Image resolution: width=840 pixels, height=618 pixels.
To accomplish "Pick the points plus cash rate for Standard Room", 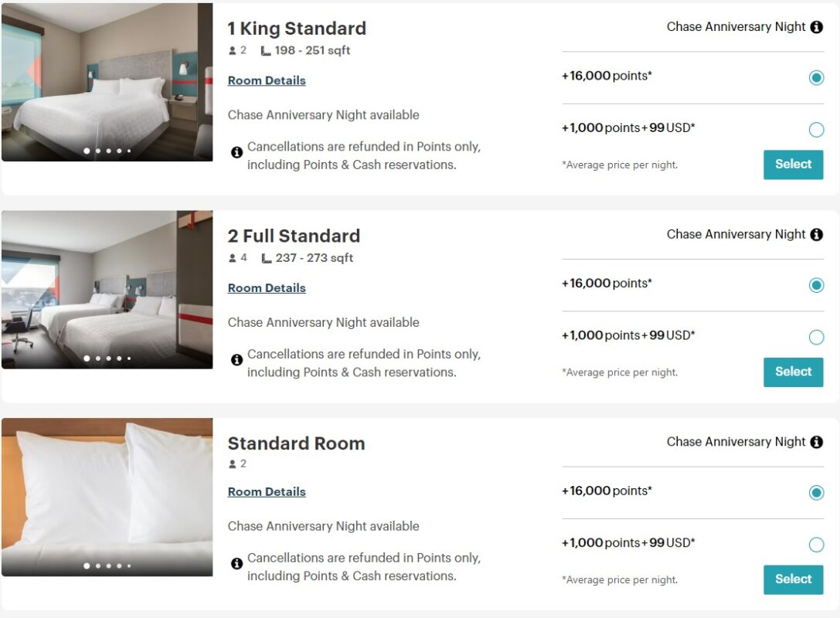I will point(816,545).
